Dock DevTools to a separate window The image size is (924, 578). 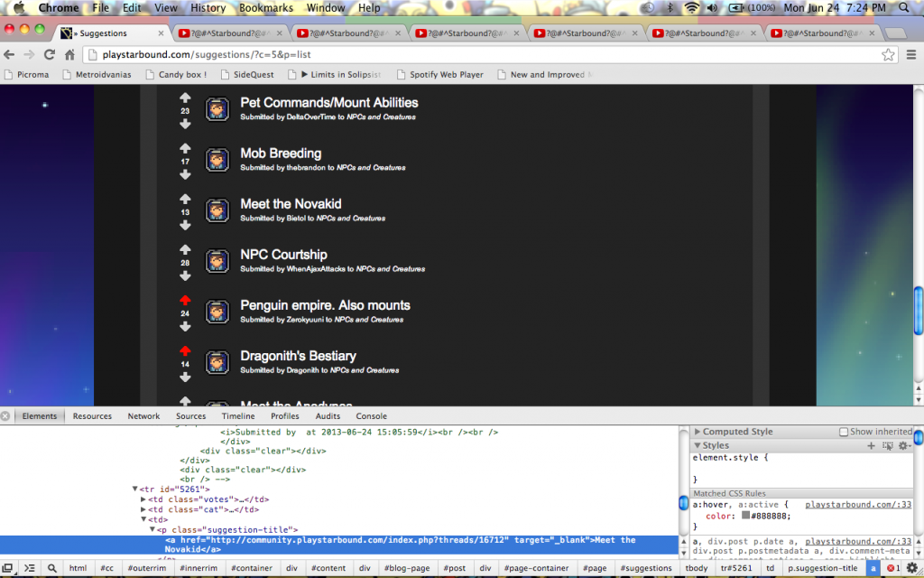(x=8, y=569)
